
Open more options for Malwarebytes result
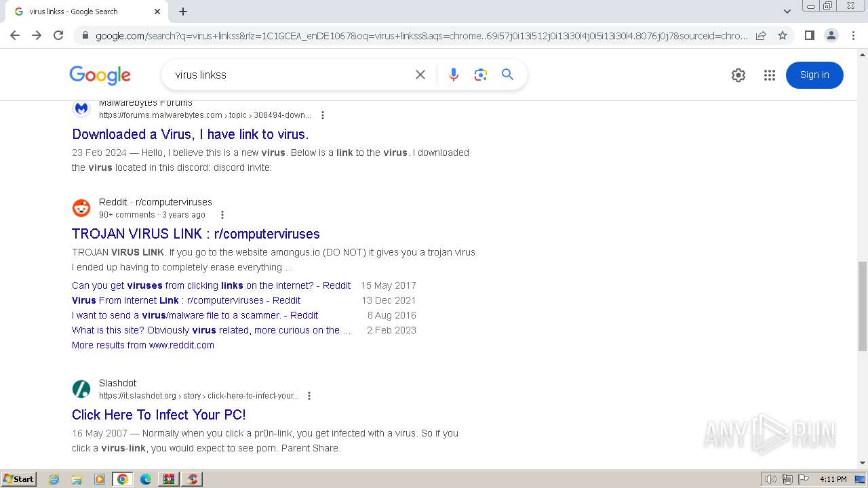pyautogui.click(x=323, y=115)
